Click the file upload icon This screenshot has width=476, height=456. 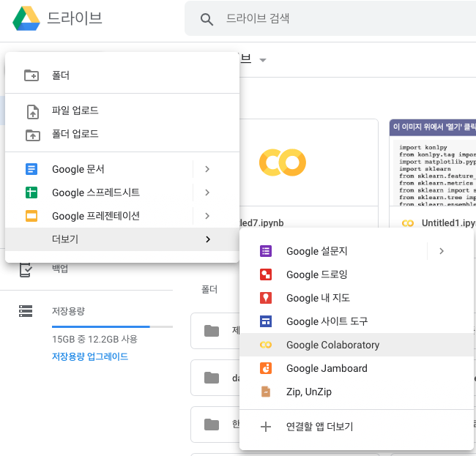point(33,112)
